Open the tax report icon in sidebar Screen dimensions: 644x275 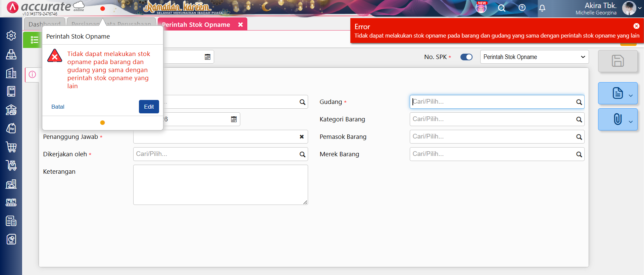(11, 221)
